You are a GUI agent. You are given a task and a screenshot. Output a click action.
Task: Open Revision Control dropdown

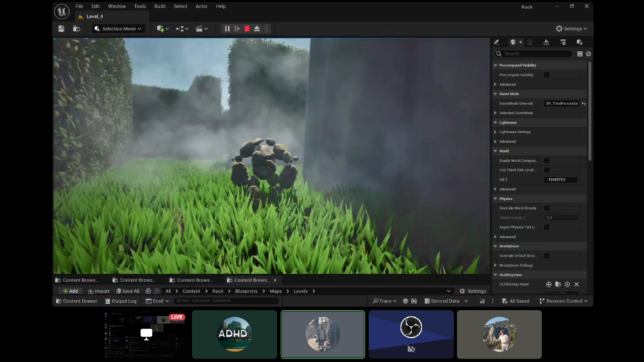(563, 301)
